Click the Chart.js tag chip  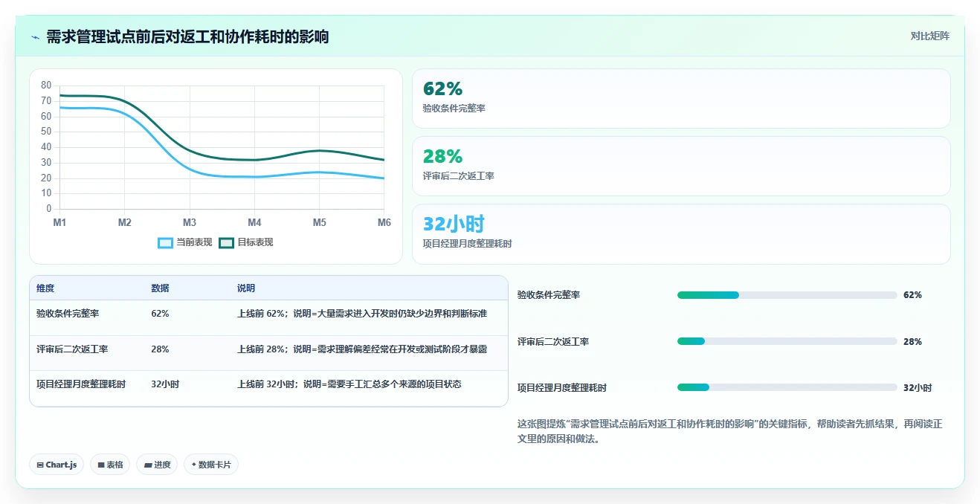(x=57, y=465)
